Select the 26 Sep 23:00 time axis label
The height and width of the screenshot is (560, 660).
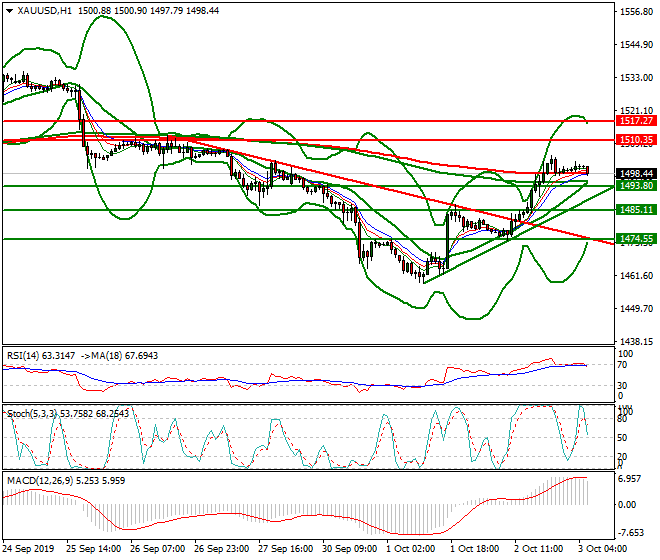[221, 549]
